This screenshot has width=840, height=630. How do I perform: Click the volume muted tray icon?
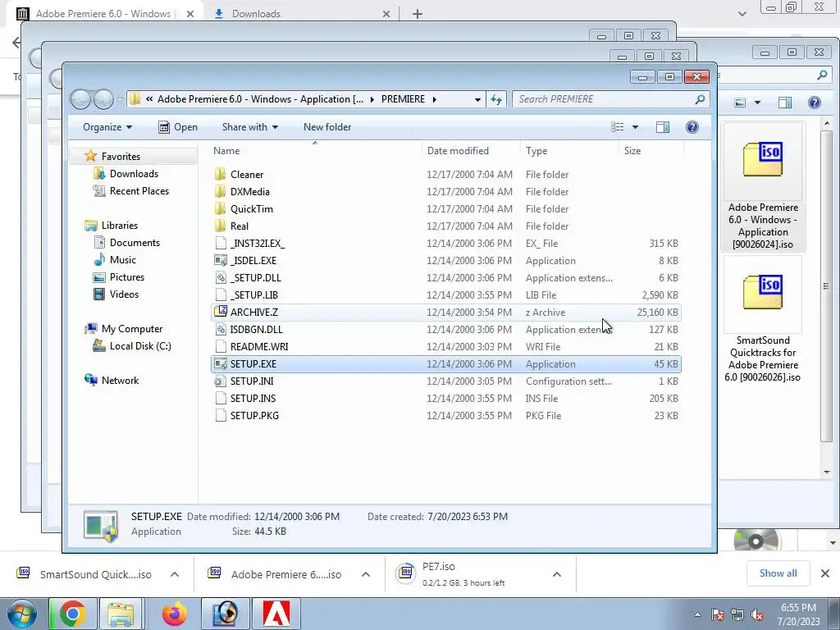click(x=757, y=615)
